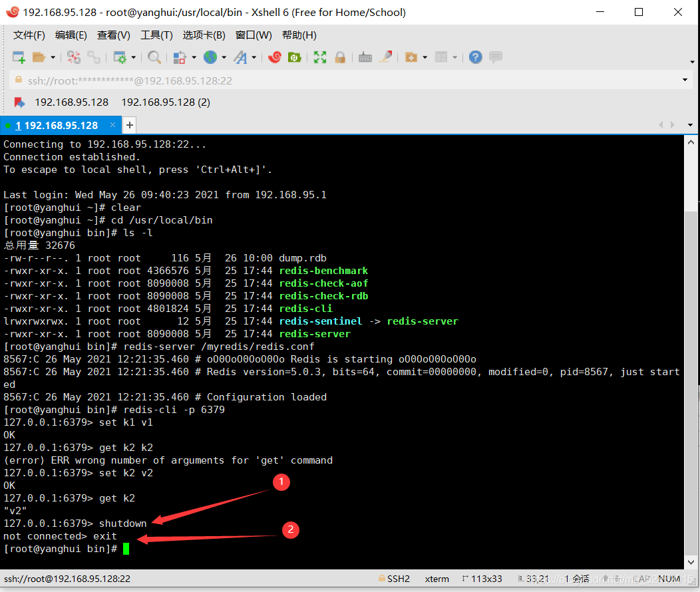Click the terminal vertical scrollbar thumb
This screenshot has width=700, height=592.
tap(691, 384)
